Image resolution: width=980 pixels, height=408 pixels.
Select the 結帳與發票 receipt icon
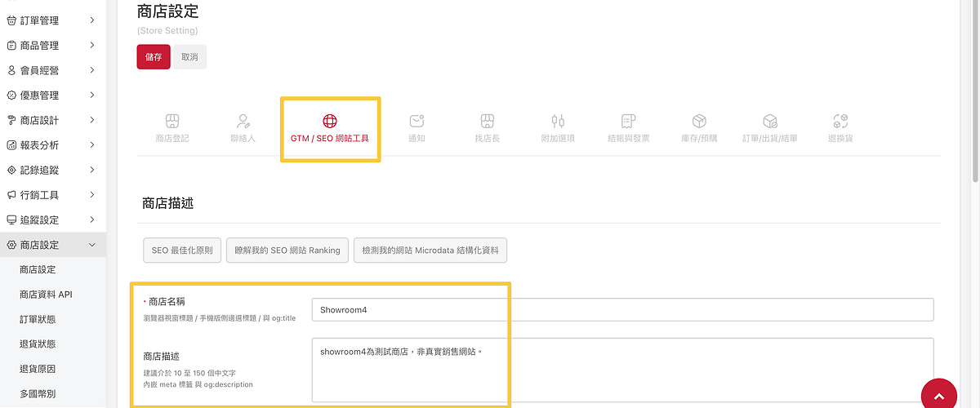click(x=628, y=122)
